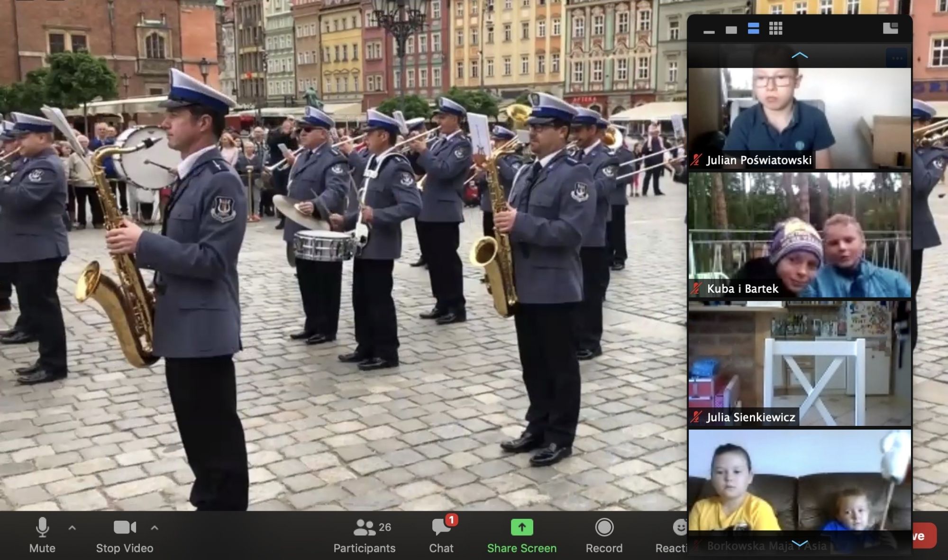This screenshot has width=948, height=560.
Task: Click the participant count number 26
Action: (x=385, y=527)
